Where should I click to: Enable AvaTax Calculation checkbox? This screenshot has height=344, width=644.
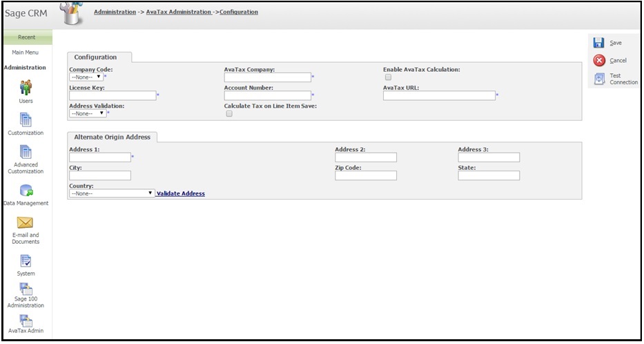click(x=388, y=77)
